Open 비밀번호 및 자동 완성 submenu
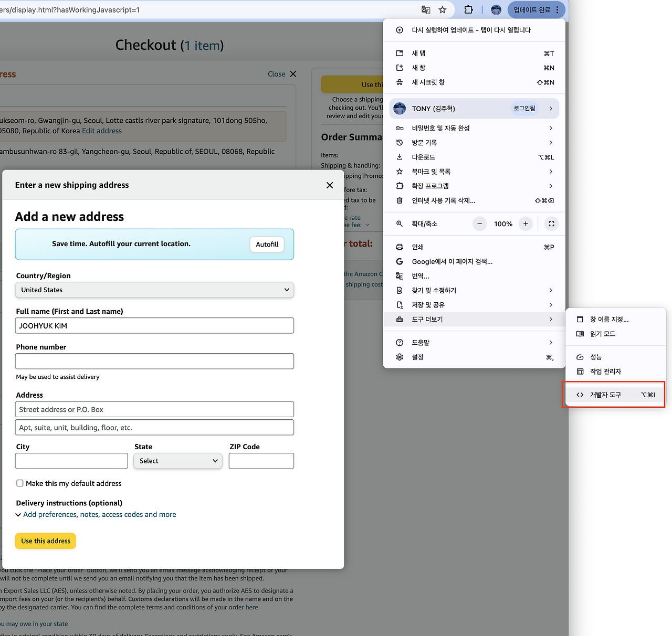Image resolution: width=672 pixels, height=636 pixels. coord(474,129)
